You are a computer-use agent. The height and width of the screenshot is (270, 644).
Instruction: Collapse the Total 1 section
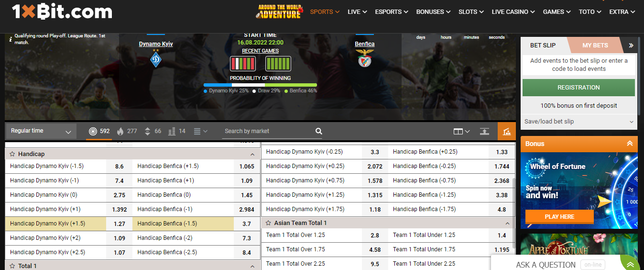[252, 266]
